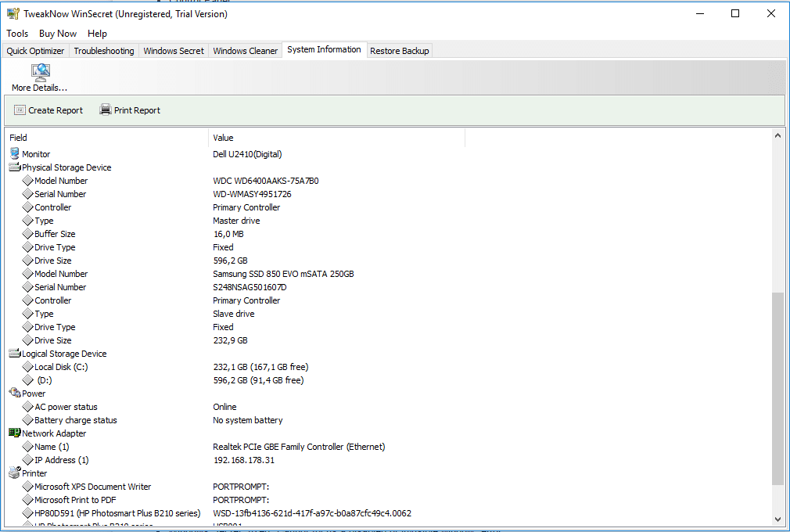Select the WDC WD6400AAKS-75A7B0 value
Viewport: 790px width, 532px height.
click(x=265, y=181)
